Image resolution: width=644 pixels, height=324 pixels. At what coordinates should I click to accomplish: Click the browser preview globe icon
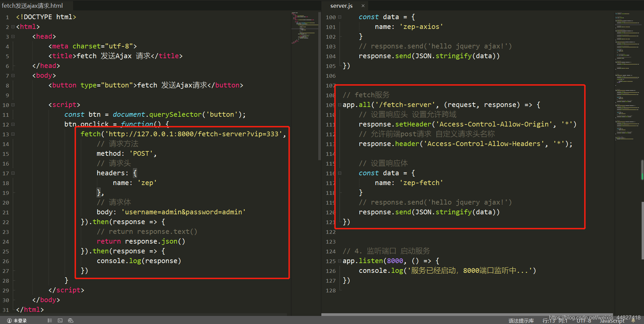(x=70, y=321)
